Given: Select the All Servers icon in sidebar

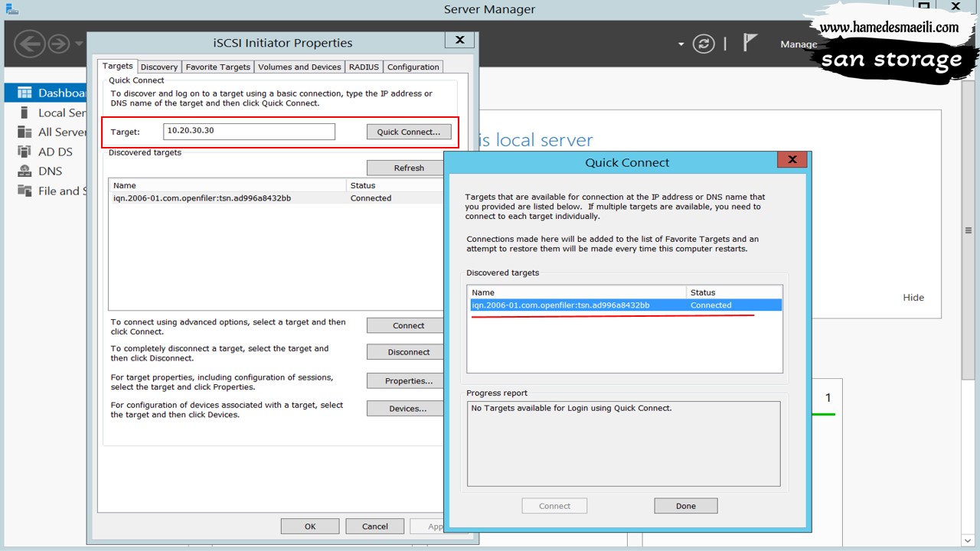Looking at the screenshot, I should (24, 132).
